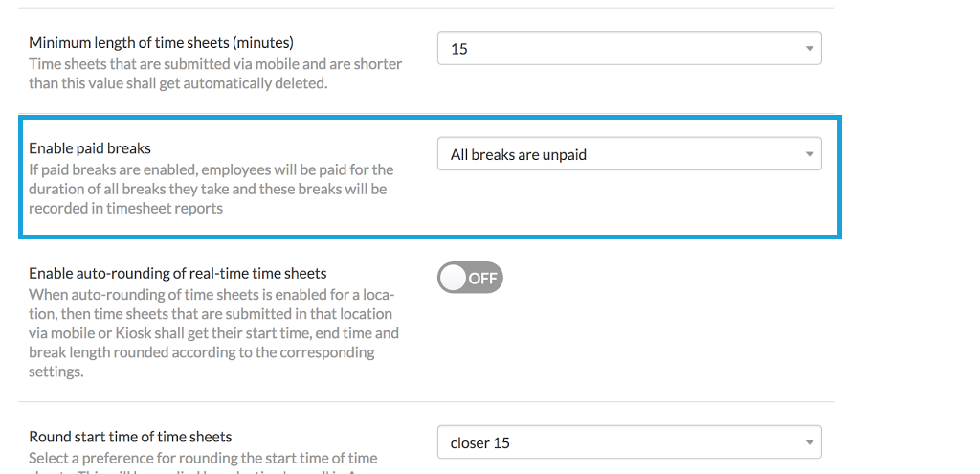The height and width of the screenshot is (474, 980).
Task: Click the paid breaks explanation paragraph
Action: pyautogui.click(x=211, y=189)
